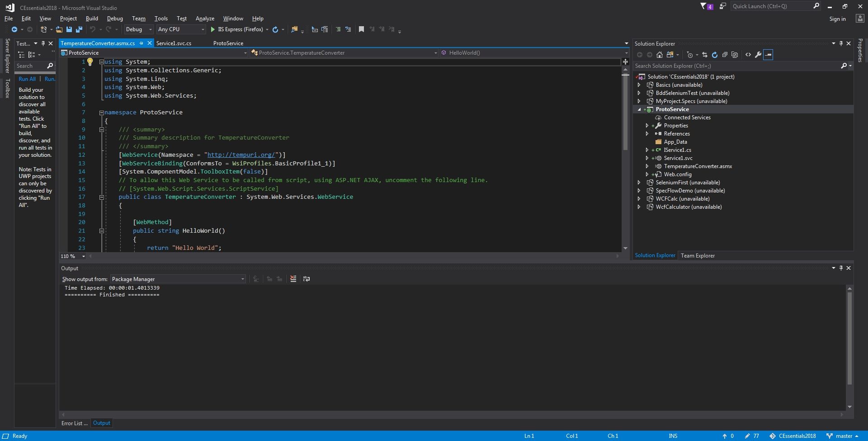Click Sync with Active Document icon
Viewport: 868px width, 441px height.
point(705,55)
